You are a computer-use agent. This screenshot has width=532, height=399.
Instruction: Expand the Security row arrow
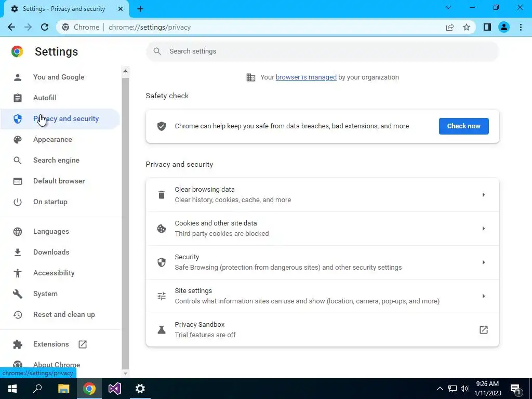pos(484,262)
